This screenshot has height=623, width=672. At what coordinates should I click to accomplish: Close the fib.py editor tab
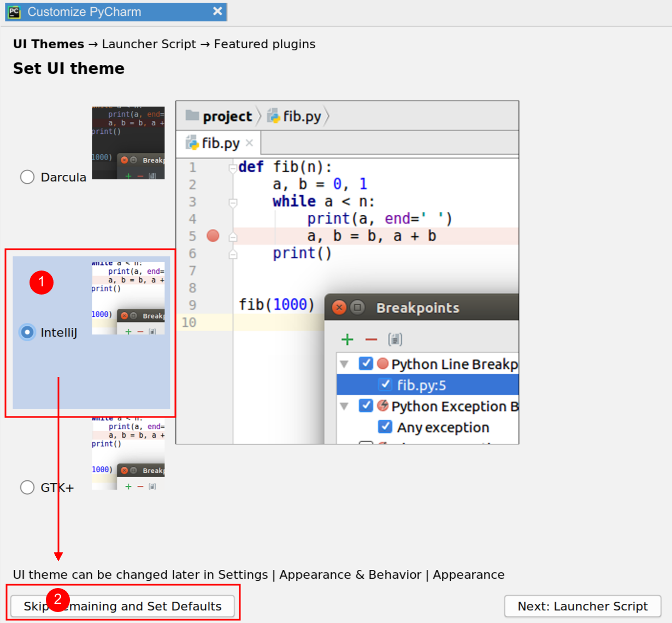(249, 143)
